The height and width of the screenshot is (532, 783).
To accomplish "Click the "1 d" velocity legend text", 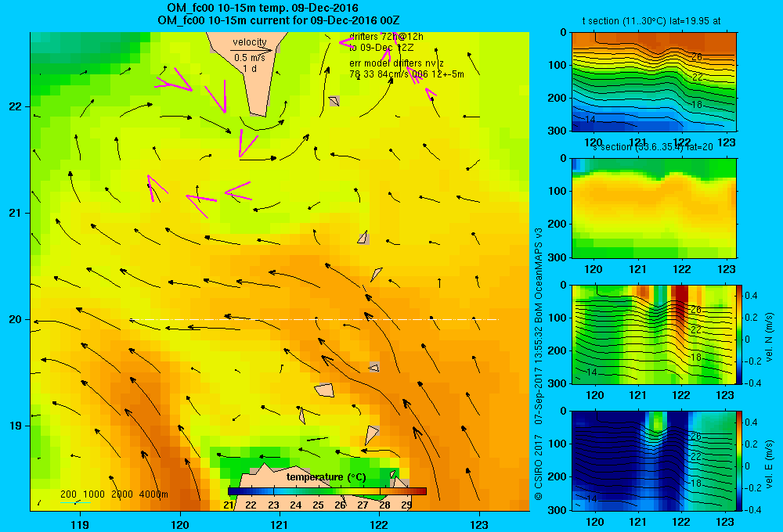I will point(250,68).
